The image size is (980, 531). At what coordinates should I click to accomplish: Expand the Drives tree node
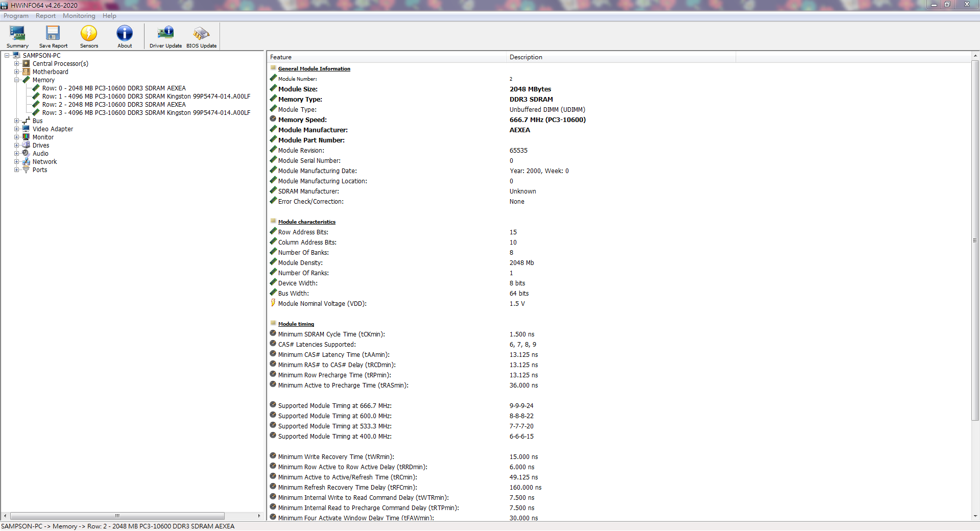click(x=16, y=146)
